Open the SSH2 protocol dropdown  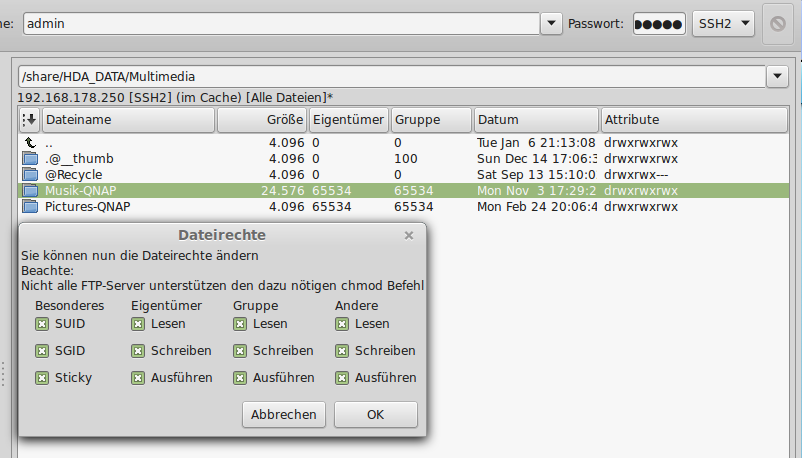point(723,23)
